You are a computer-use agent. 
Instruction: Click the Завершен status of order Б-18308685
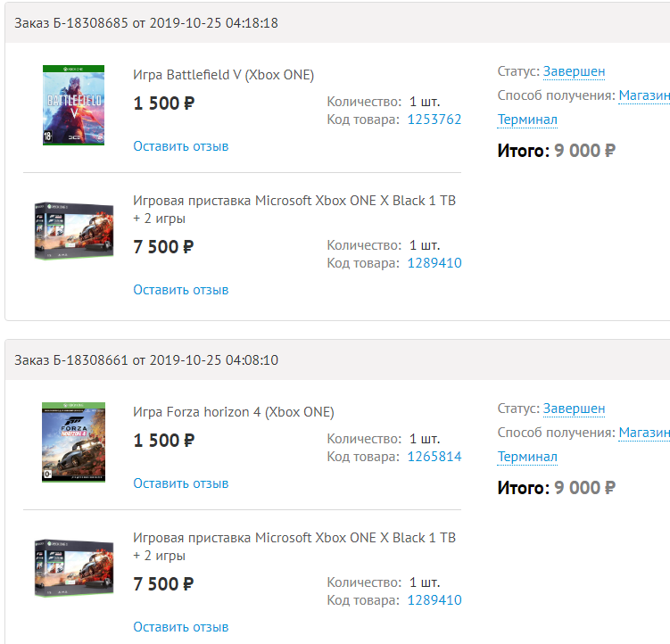coord(574,71)
